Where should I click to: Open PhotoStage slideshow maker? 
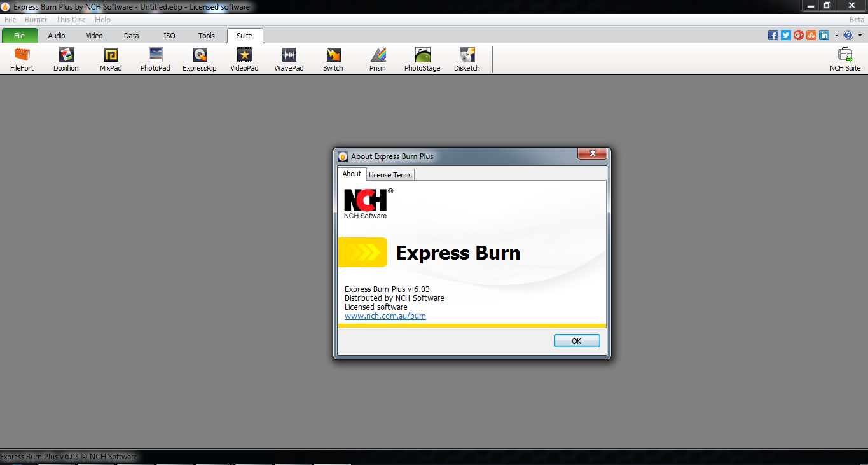pos(422,59)
